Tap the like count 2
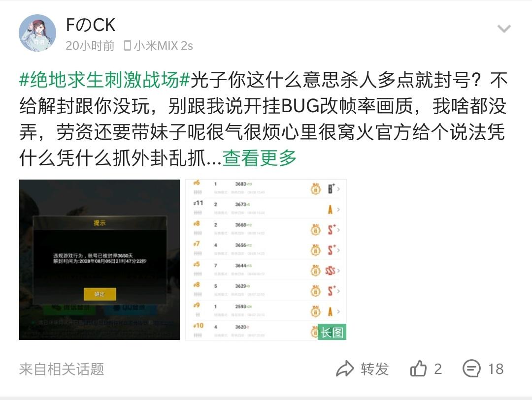Screen dimensions: 532x400 438,369
